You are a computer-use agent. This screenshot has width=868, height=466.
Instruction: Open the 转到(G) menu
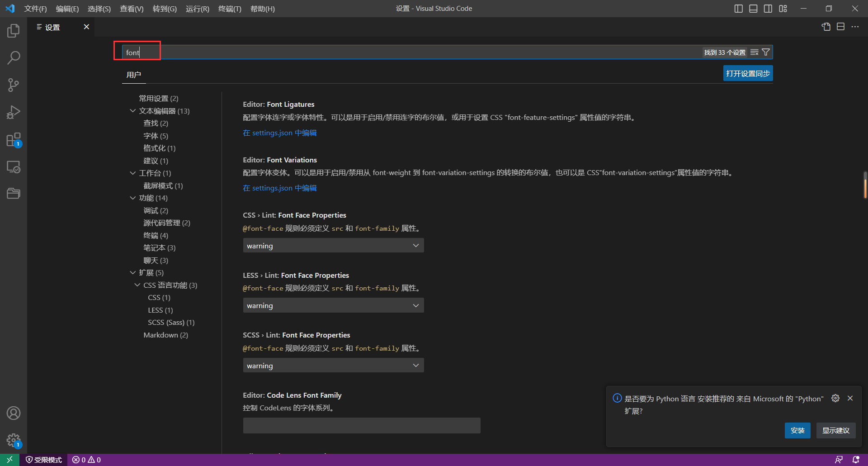point(165,9)
